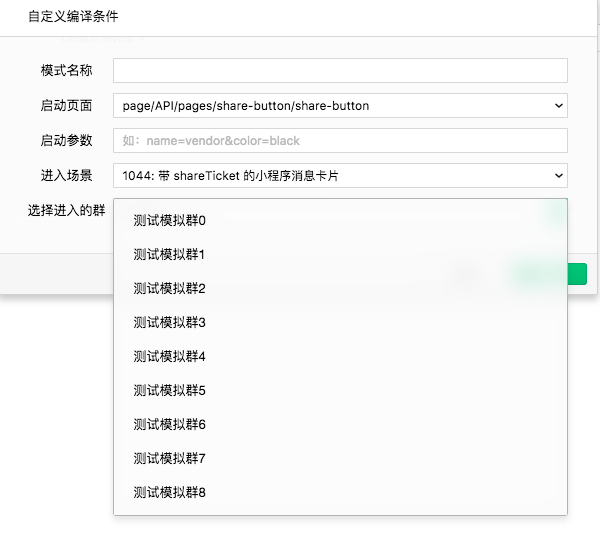Pick the 测试模拟群2 option
The height and width of the screenshot is (540, 600).
(169, 289)
